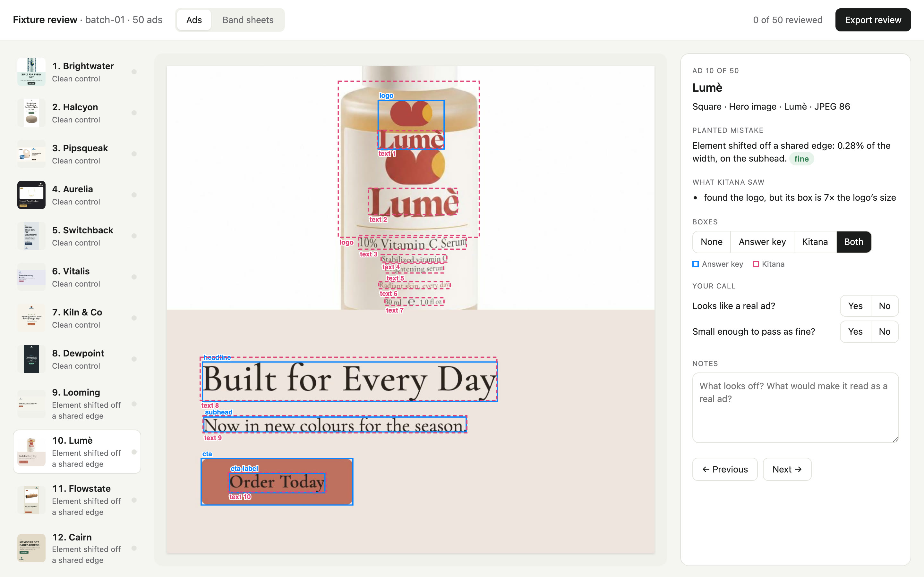924x577 pixels.
Task: Show only Kitana boxes
Action: [815, 242]
